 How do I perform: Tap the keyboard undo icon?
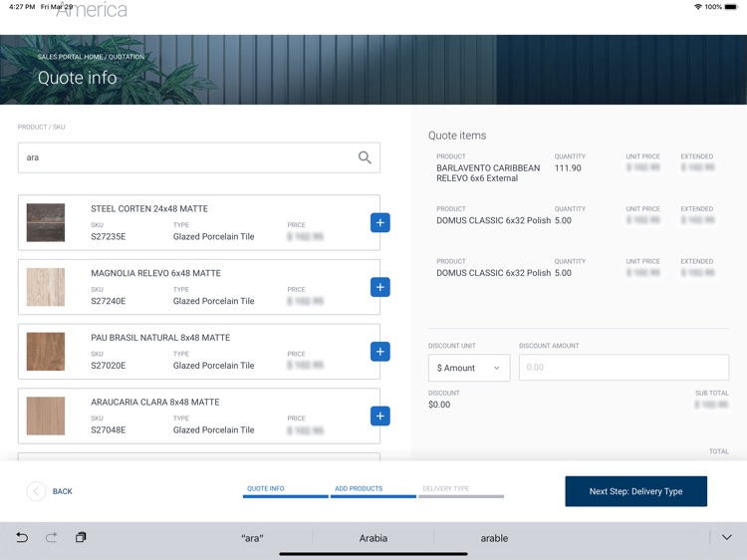pos(22,538)
